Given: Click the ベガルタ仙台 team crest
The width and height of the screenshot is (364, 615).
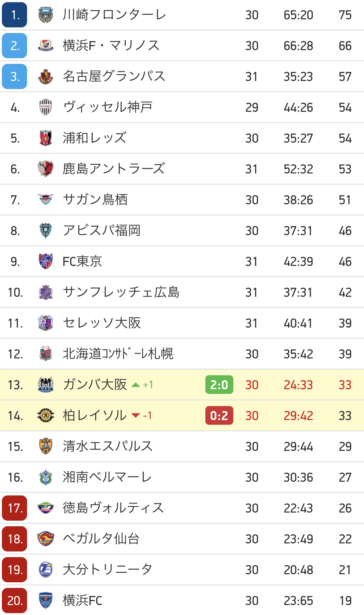Looking at the screenshot, I should click(x=46, y=539).
